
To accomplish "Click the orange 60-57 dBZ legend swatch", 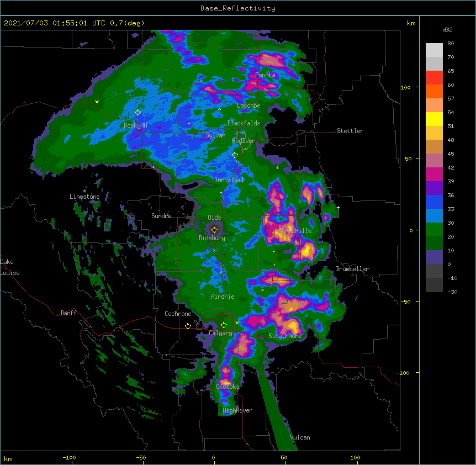I will [x=434, y=91].
